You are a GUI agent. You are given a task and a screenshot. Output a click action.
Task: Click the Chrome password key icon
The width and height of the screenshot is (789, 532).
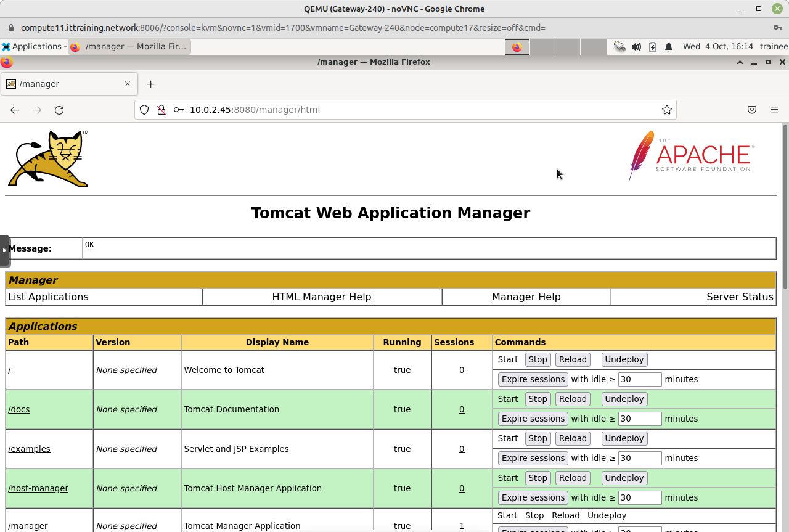click(x=778, y=28)
